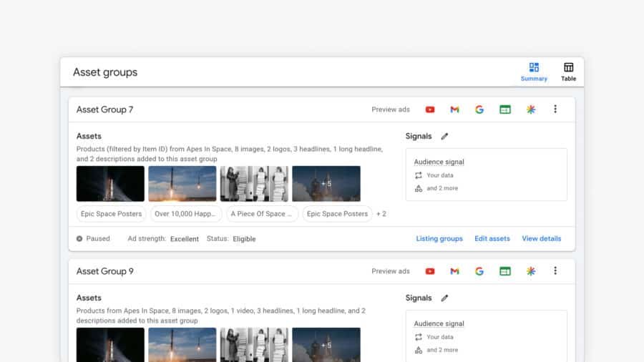
Task: Select the +5 images thumbnail in Asset Group 7
Action: (326, 184)
